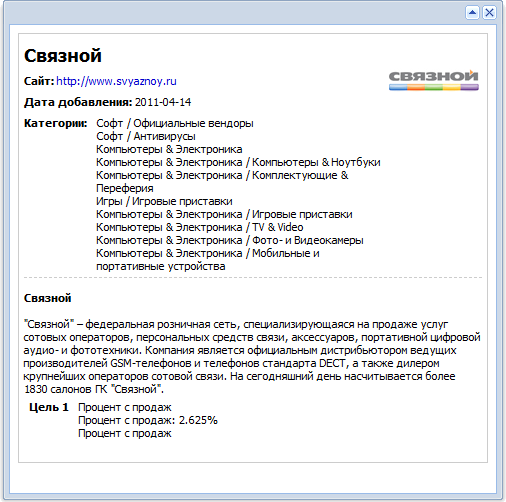Viewport: 506px width, 502px height.
Task: Select the large Связной heading
Action: coord(63,55)
